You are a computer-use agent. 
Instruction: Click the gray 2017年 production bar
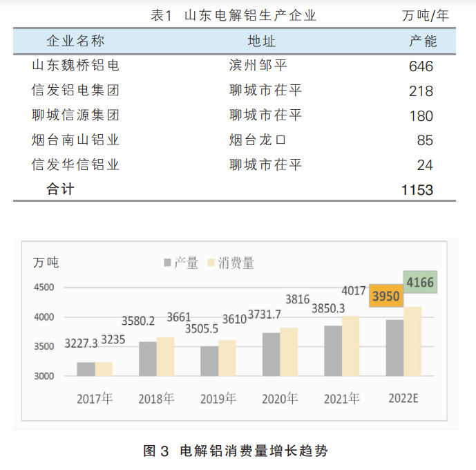tap(86, 369)
